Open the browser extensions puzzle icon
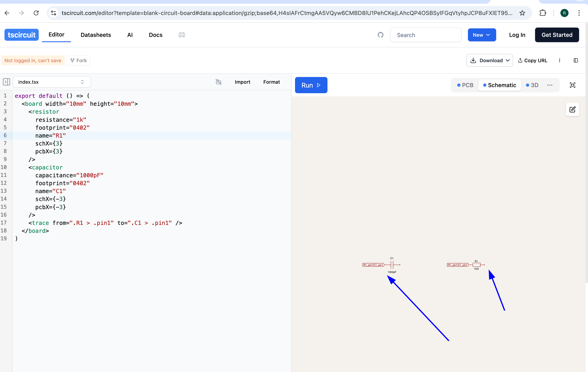Image resolution: width=588 pixels, height=372 pixels. click(x=543, y=13)
